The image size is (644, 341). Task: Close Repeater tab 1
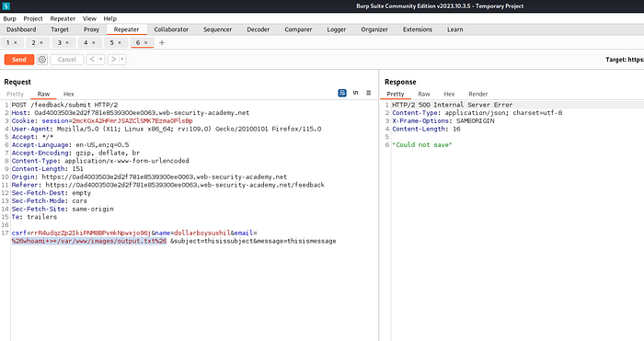[x=16, y=42]
